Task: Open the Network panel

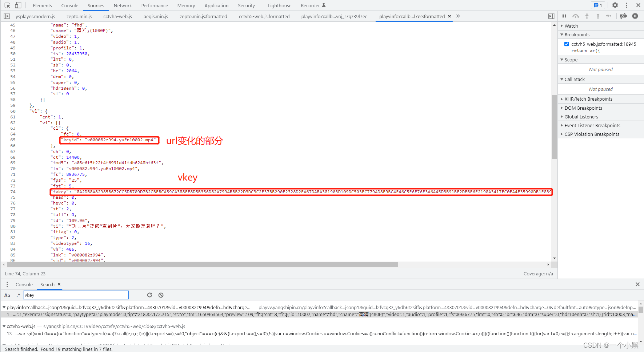Action: coord(123,5)
